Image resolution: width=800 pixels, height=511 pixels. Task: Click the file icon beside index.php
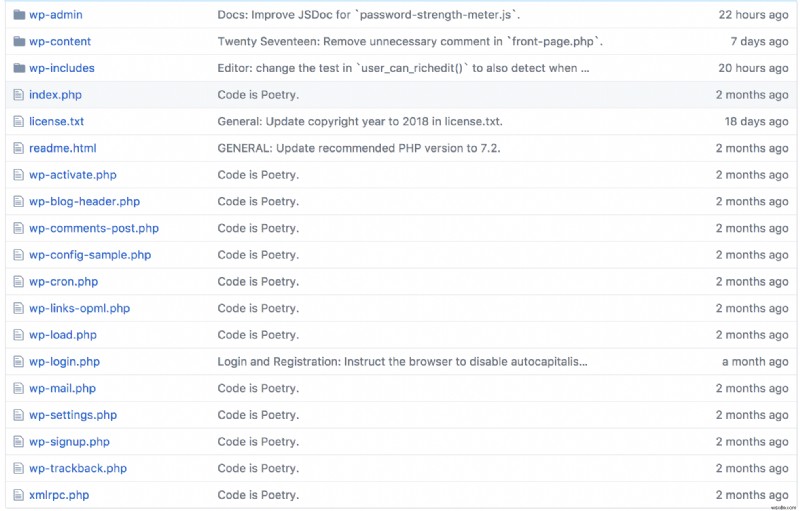(18, 95)
